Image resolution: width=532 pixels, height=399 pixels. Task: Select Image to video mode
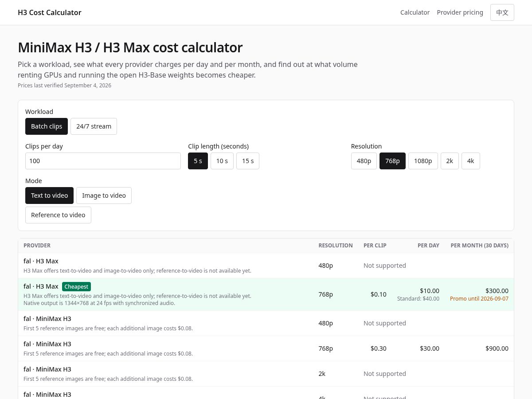click(x=104, y=196)
